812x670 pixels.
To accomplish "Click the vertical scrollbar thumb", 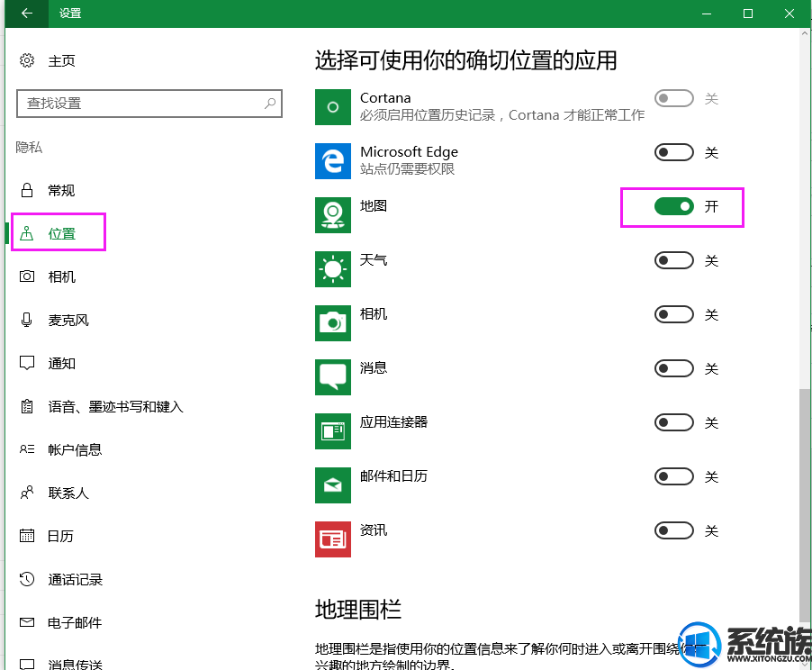I will (805, 505).
